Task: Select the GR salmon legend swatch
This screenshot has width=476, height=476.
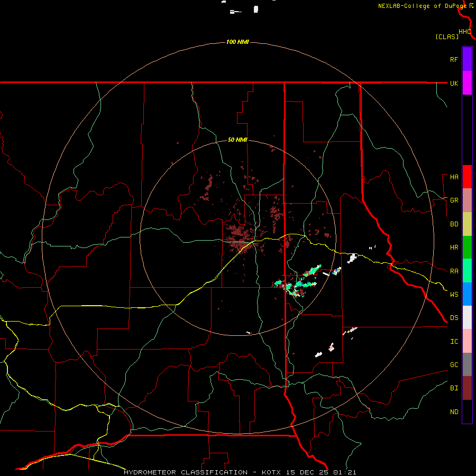Action: point(467,200)
